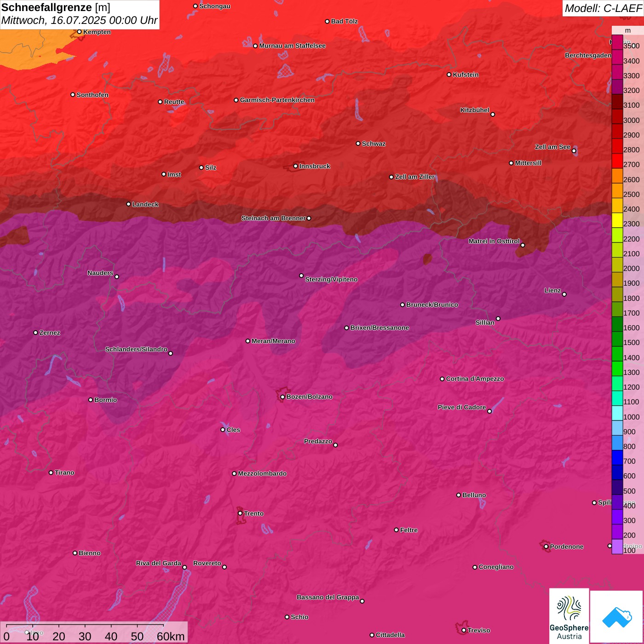Click the Bruneck/Brunico label

432,305
